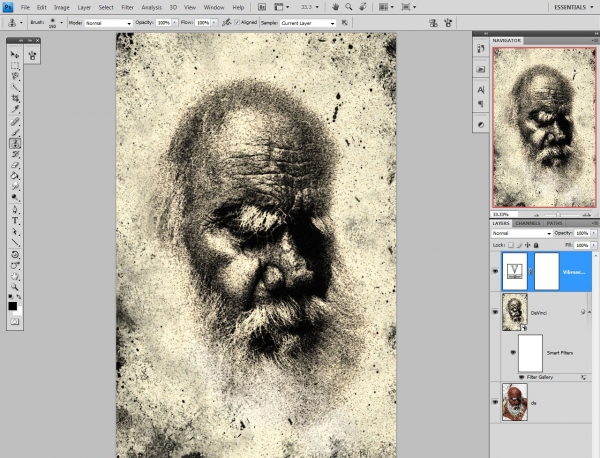Toggle Quick Mask mode button
Viewport: 600px width, 458px height.
coord(15,322)
